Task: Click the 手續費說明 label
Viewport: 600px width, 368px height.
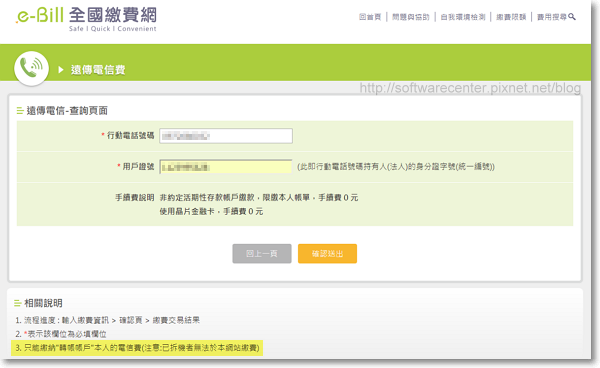Action: tap(135, 197)
